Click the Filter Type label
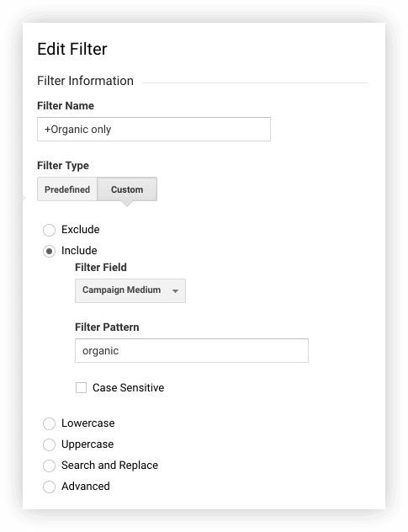 (63, 166)
